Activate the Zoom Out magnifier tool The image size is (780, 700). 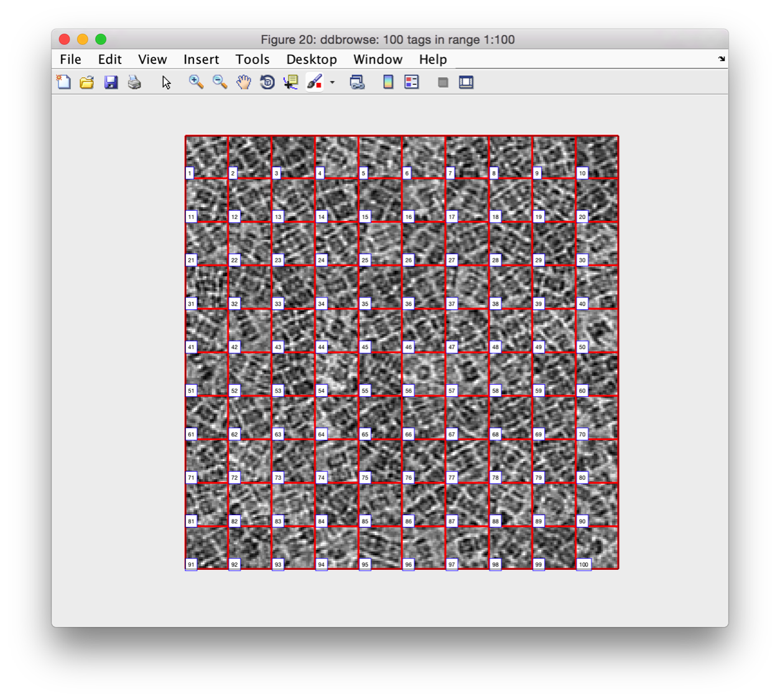[x=220, y=82]
